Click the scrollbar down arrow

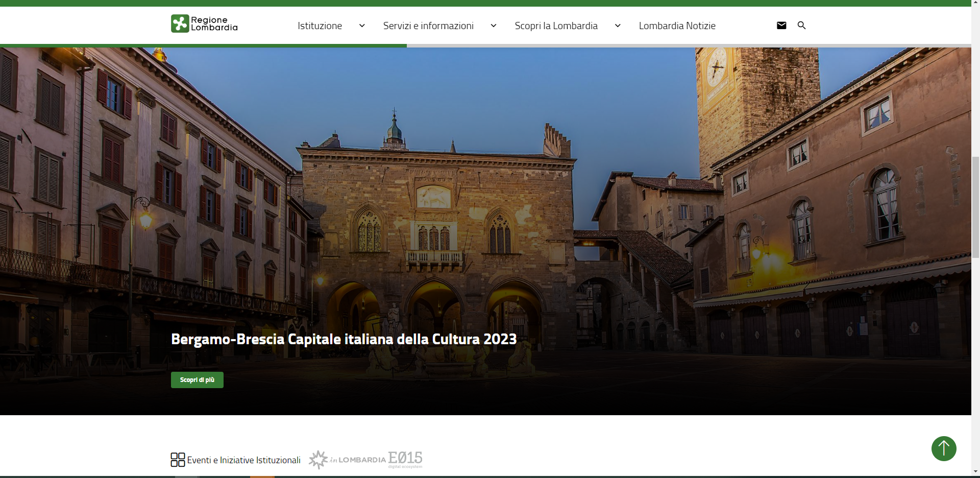tap(975, 472)
